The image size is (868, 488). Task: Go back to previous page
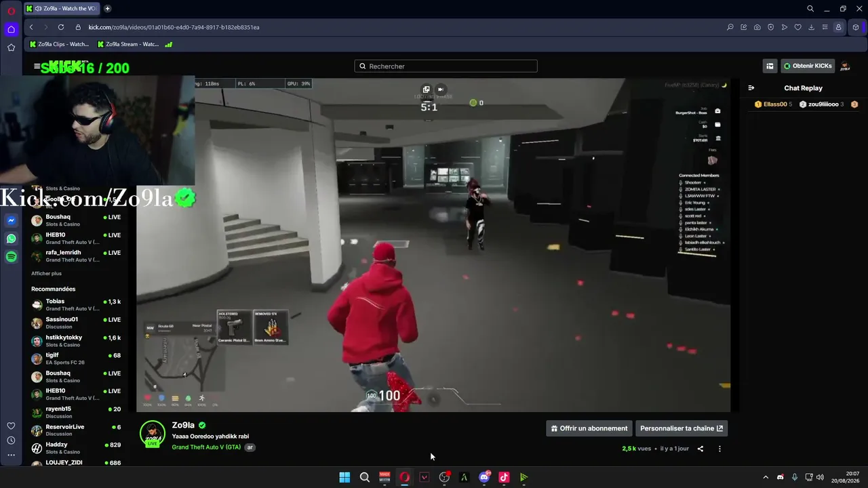31,27
